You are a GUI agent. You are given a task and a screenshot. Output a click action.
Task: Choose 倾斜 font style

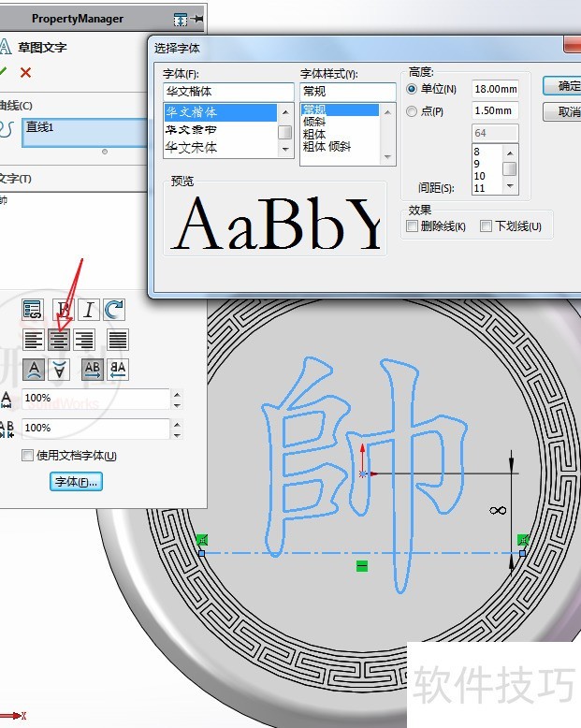pos(340,122)
